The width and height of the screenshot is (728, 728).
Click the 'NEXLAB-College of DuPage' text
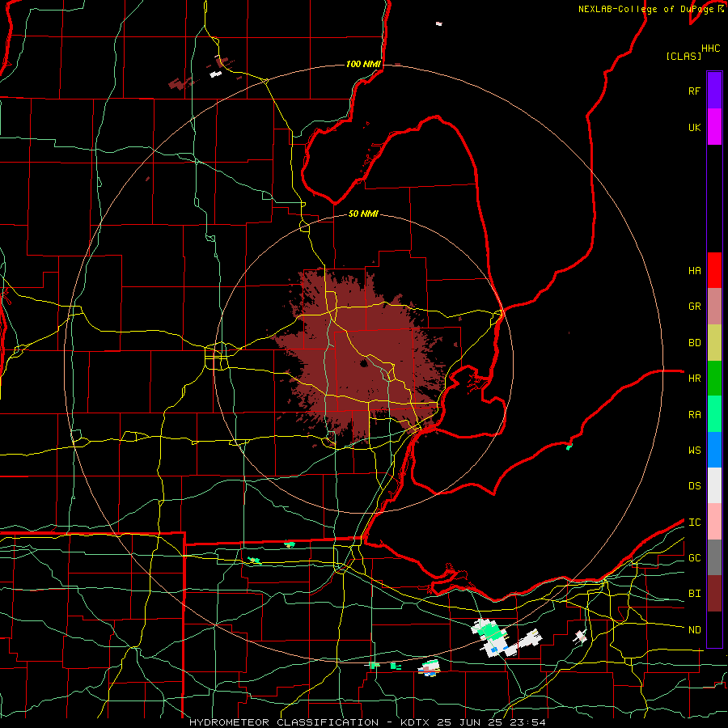pyautogui.click(x=645, y=9)
